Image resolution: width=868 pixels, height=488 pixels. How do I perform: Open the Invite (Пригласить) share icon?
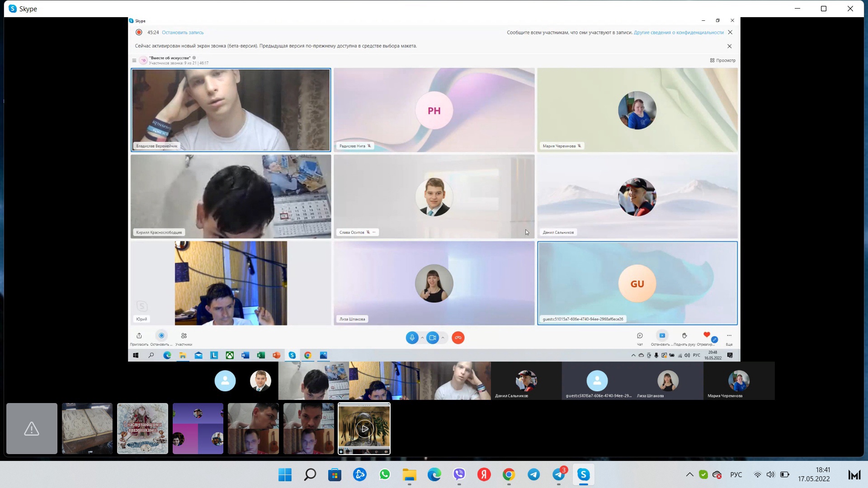click(x=139, y=336)
